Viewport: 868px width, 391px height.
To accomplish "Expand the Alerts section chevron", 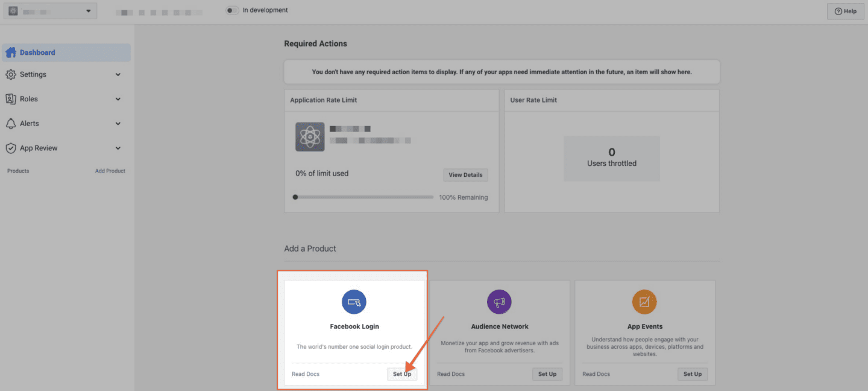I will tap(118, 124).
